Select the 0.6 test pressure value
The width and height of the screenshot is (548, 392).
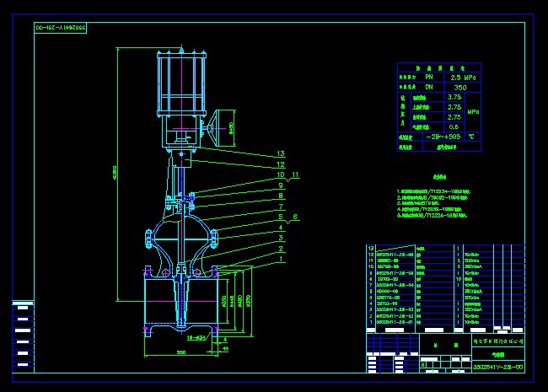point(454,126)
